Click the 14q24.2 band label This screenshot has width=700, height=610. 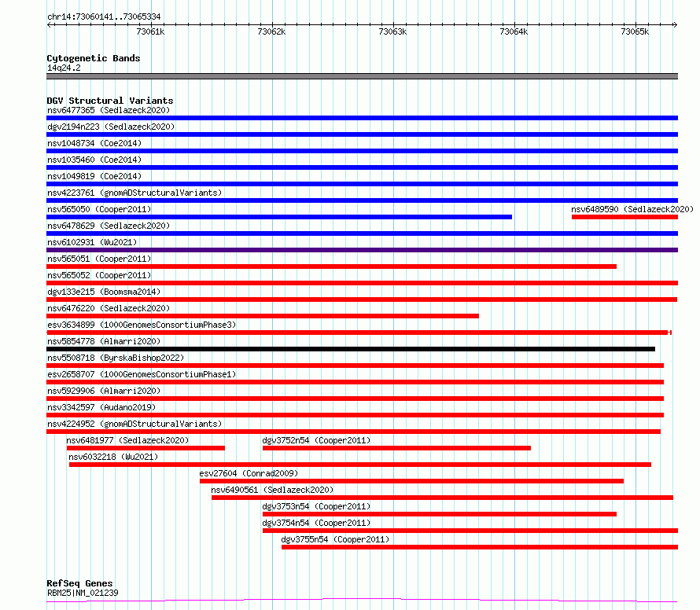coord(64,68)
